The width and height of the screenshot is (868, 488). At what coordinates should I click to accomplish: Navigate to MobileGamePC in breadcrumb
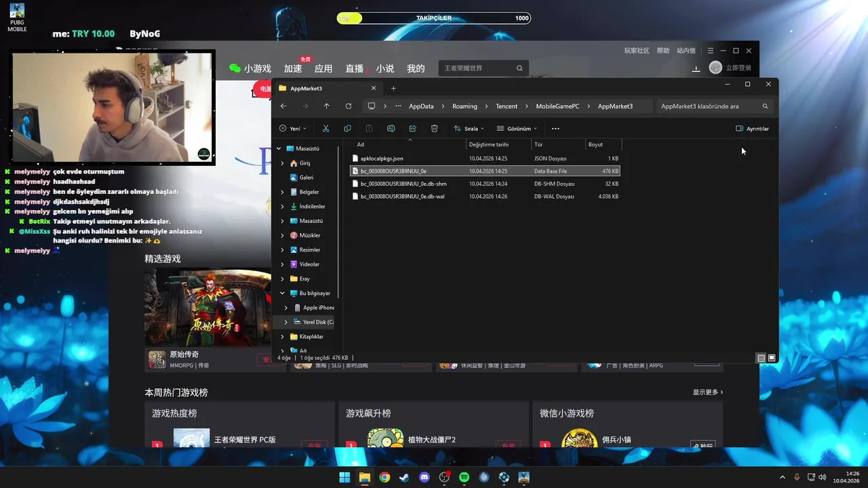(x=557, y=106)
